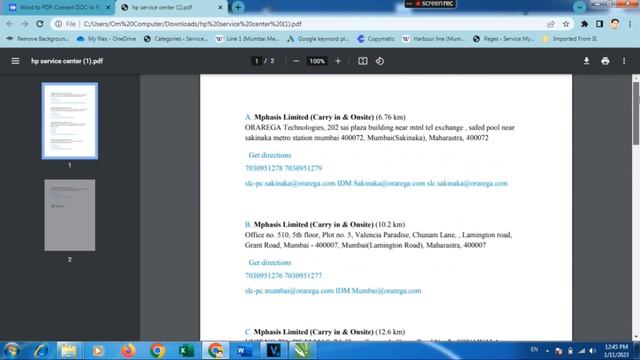Open the Harbour line (Mum... bookmark

point(433,39)
